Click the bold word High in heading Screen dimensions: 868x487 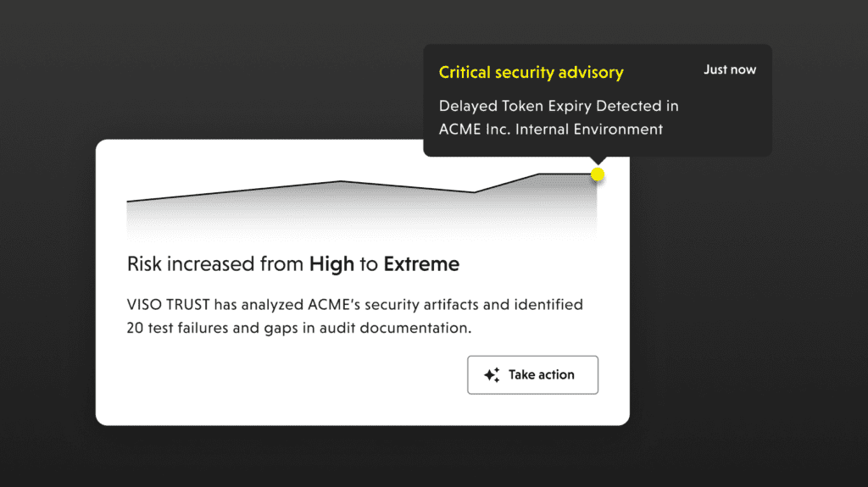(x=331, y=264)
